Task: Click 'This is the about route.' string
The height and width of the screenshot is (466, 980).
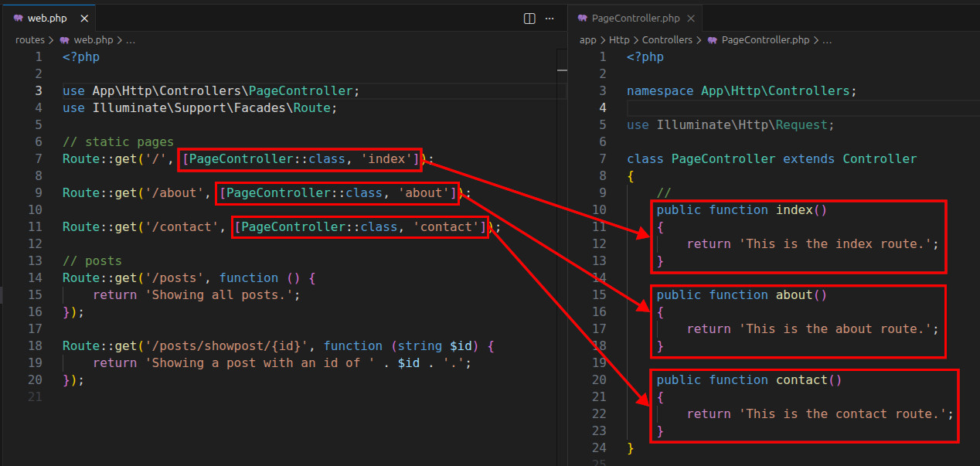Action: 835,329
